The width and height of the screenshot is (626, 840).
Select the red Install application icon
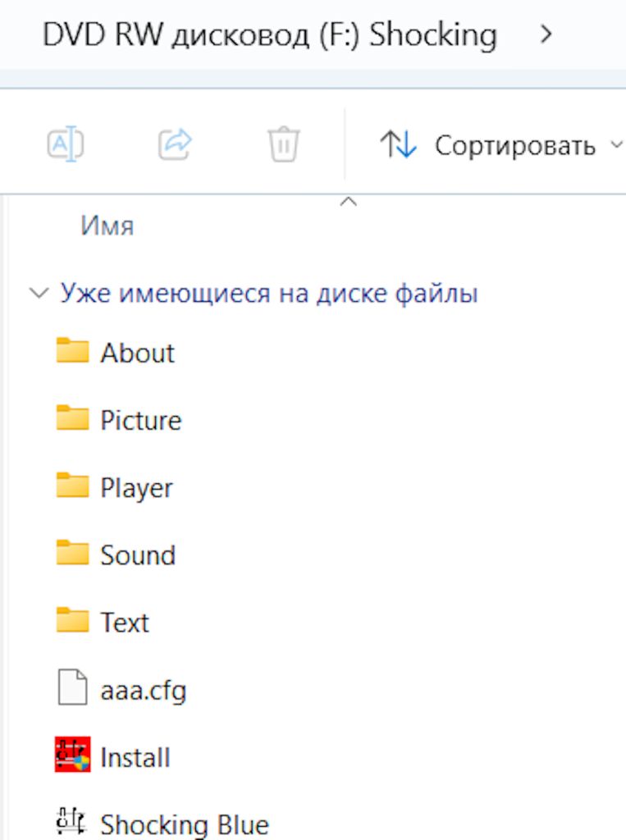click(x=72, y=755)
